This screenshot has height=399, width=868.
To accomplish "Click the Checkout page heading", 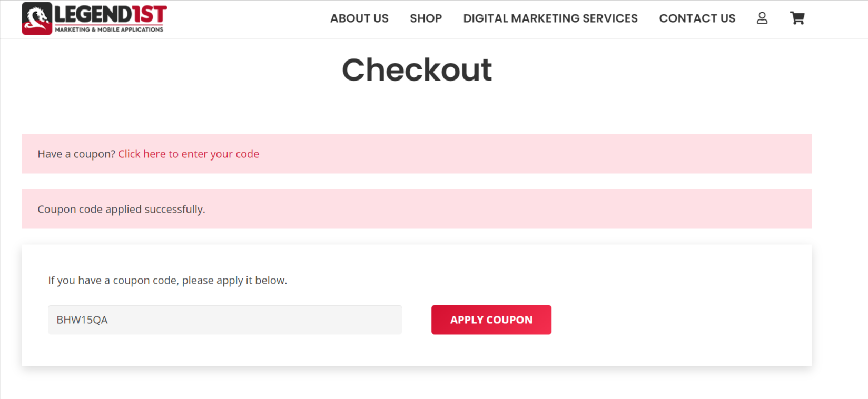I will click(417, 70).
